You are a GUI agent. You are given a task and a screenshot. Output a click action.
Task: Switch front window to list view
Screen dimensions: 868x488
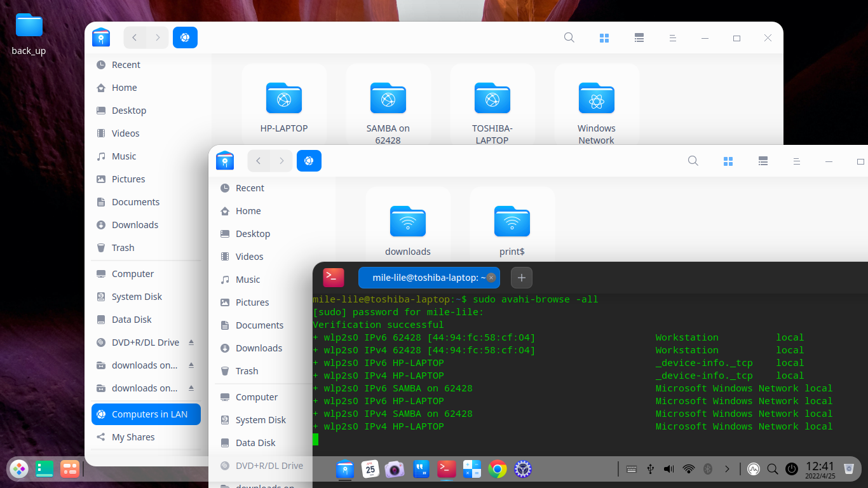coord(763,161)
